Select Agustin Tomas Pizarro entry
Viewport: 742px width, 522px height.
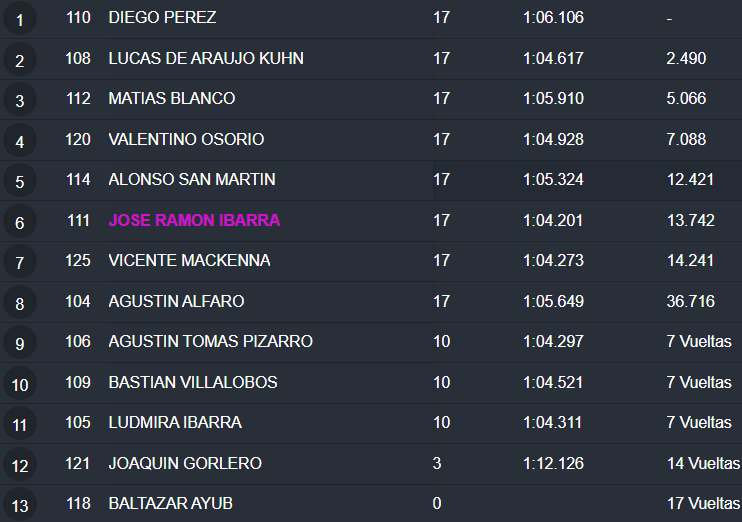click(x=210, y=342)
